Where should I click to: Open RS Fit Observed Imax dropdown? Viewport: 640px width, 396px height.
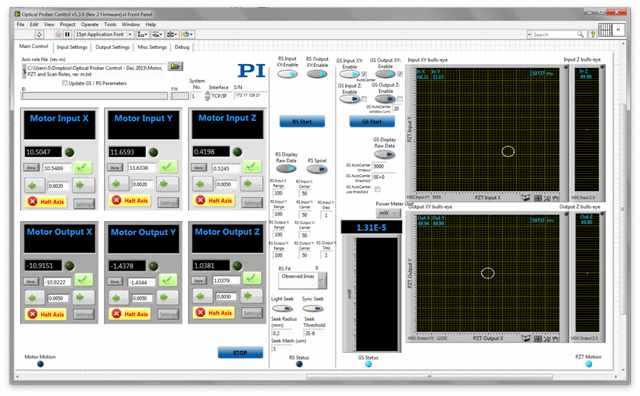(x=302, y=280)
